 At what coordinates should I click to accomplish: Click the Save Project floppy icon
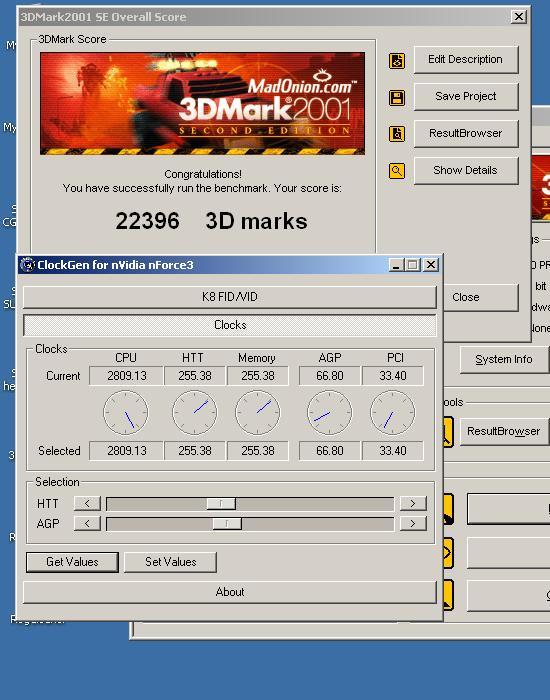coord(397,98)
